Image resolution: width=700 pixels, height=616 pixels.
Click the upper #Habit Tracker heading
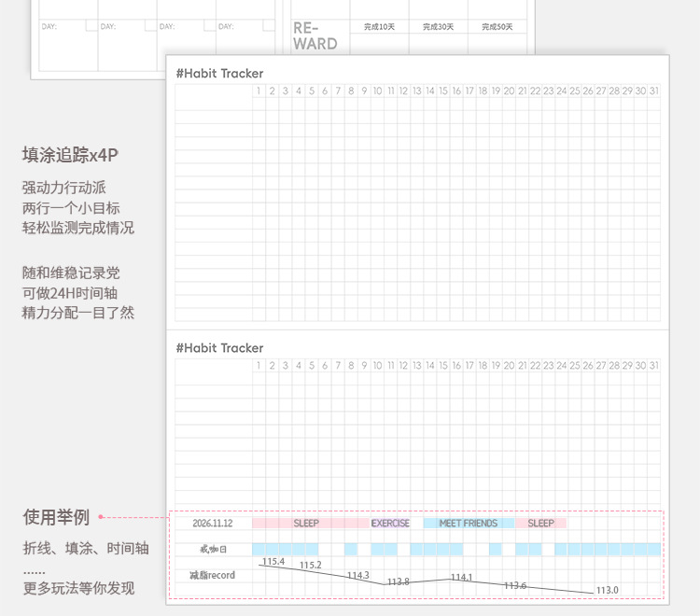click(x=219, y=73)
